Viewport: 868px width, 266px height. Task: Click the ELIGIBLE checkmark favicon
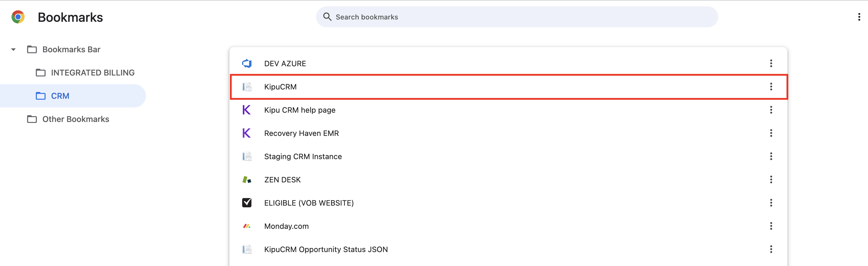(x=247, y=203)
